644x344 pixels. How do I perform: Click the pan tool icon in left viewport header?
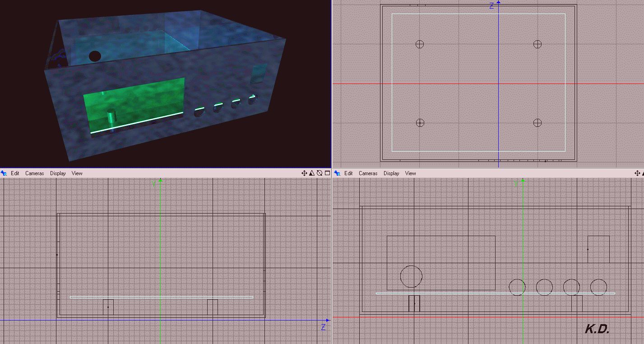point(304,173)
